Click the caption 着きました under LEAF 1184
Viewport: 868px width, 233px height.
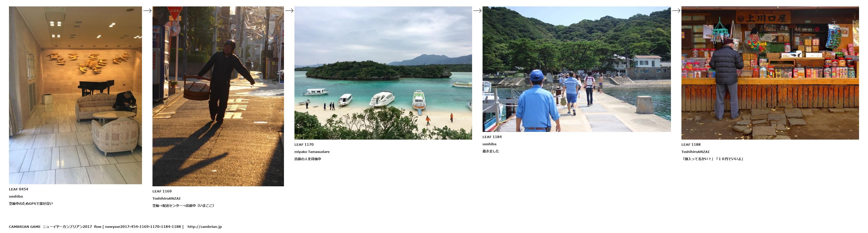[491, 151]
